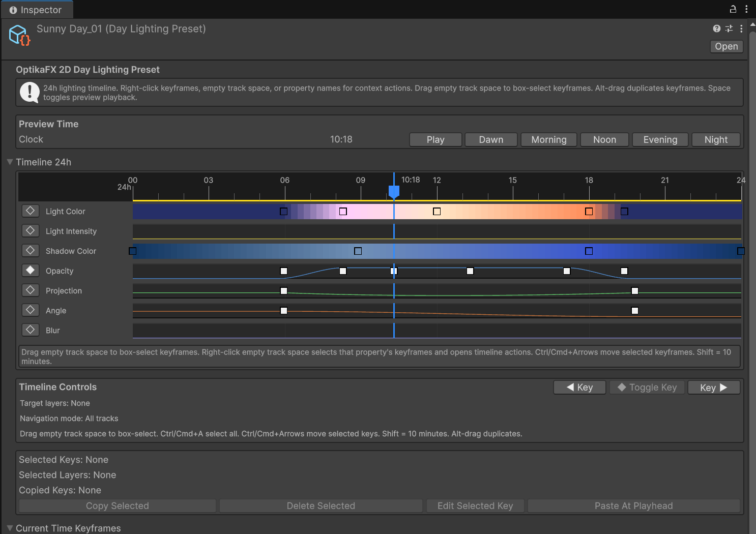Select Light Color keyframe at 12:00

point(437,212)
